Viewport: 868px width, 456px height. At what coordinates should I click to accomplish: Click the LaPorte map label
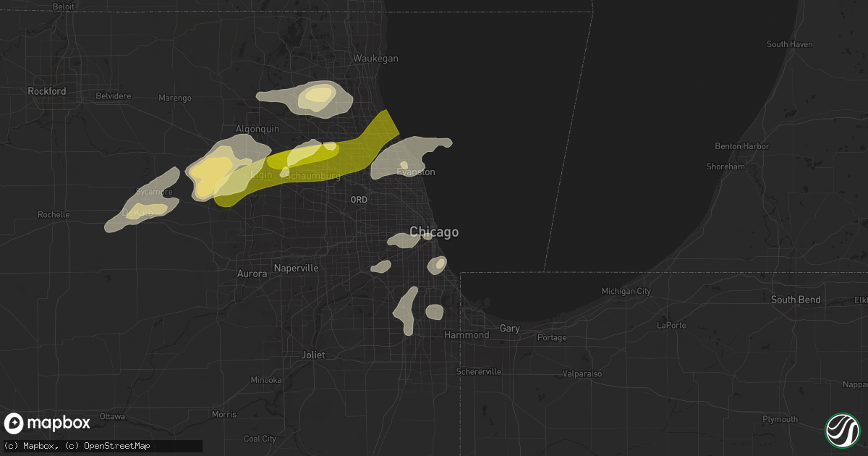pos(670,326)
